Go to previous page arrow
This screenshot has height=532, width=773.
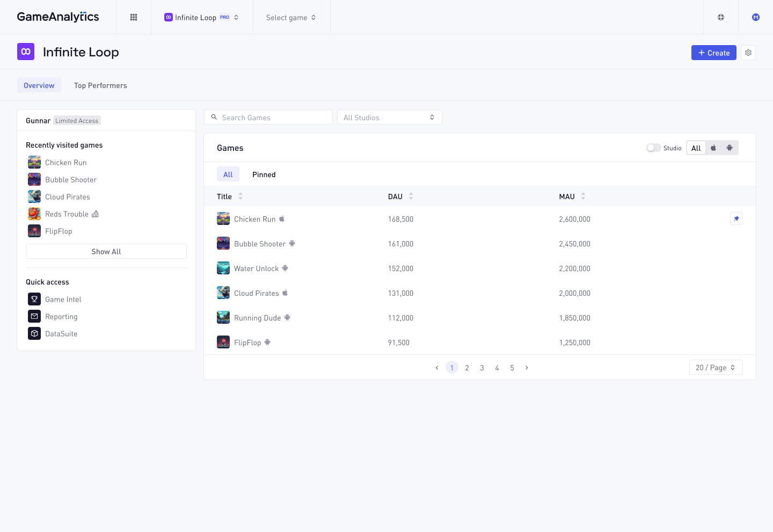(437, 368)
